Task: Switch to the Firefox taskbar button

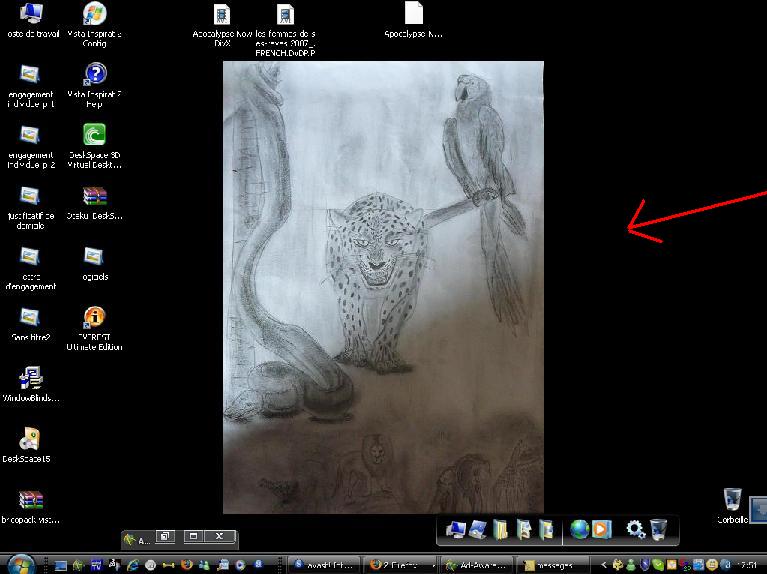Action: point(401,565)
